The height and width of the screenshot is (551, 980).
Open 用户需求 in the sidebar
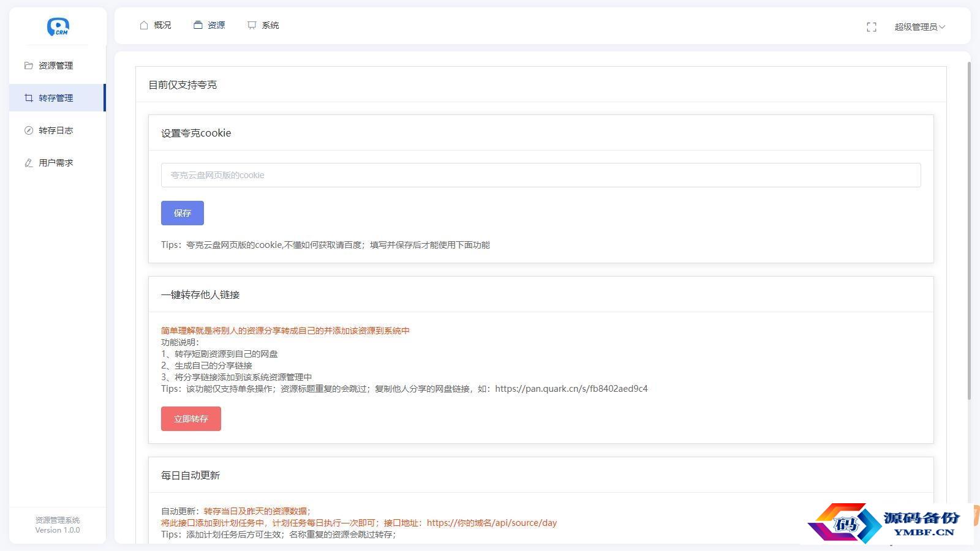coord(58,163)
